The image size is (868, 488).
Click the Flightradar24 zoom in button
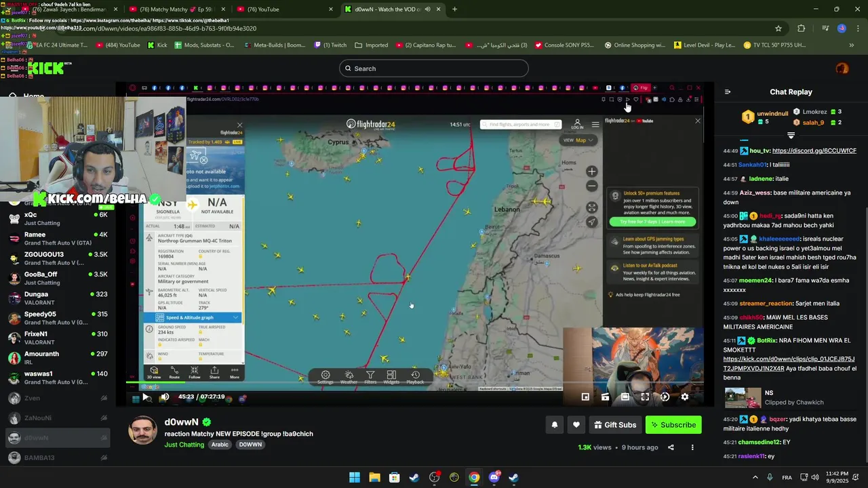591,171
